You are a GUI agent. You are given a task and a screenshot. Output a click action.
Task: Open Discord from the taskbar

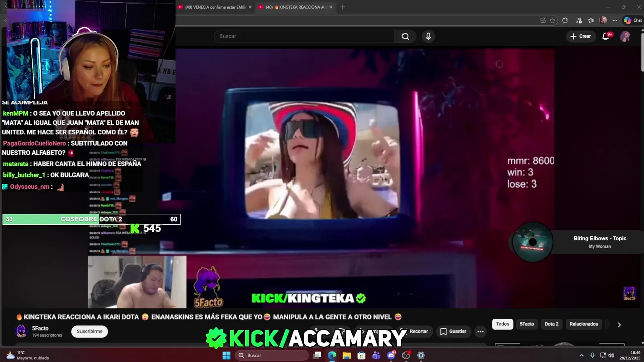pyautogui.click(x=391, y=355)
